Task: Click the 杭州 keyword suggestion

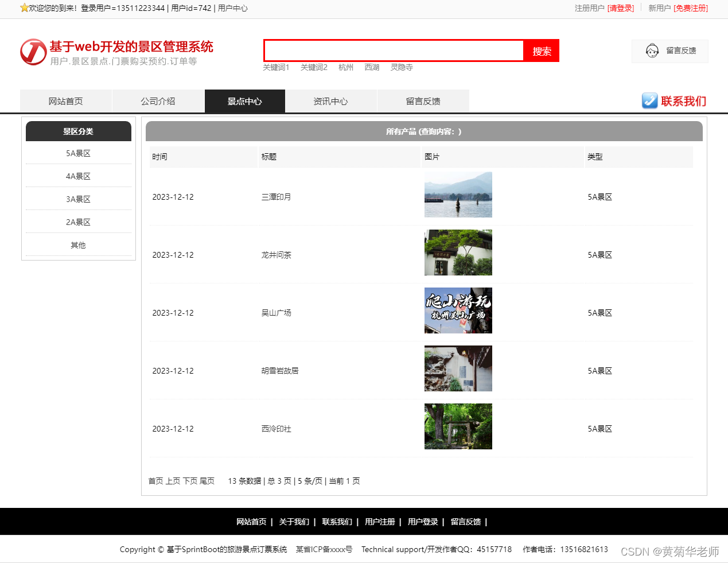Action: coord(345,67)
